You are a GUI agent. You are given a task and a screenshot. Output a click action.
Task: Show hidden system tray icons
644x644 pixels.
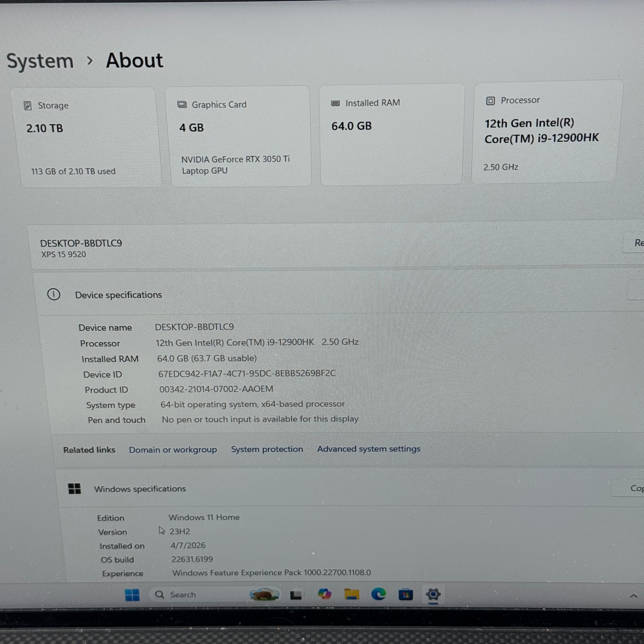633,596
